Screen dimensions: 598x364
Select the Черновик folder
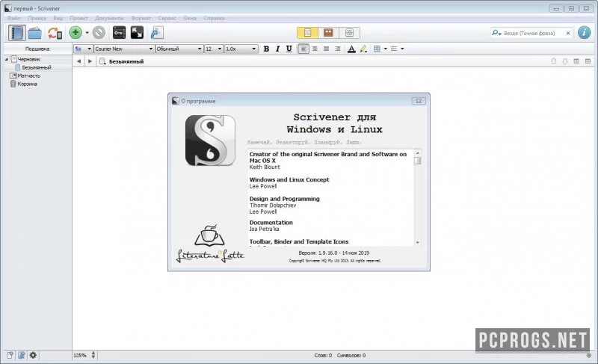coord(29,60)
